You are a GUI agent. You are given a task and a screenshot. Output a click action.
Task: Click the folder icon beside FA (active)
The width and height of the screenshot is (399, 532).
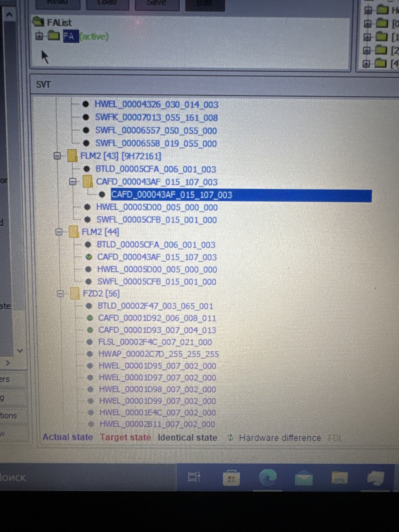54,36
